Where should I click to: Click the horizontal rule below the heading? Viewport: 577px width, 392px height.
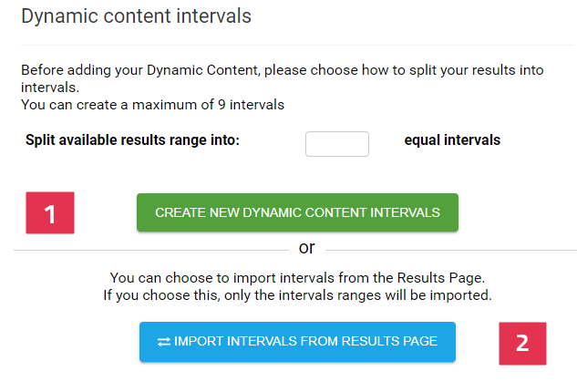(297, 46)
